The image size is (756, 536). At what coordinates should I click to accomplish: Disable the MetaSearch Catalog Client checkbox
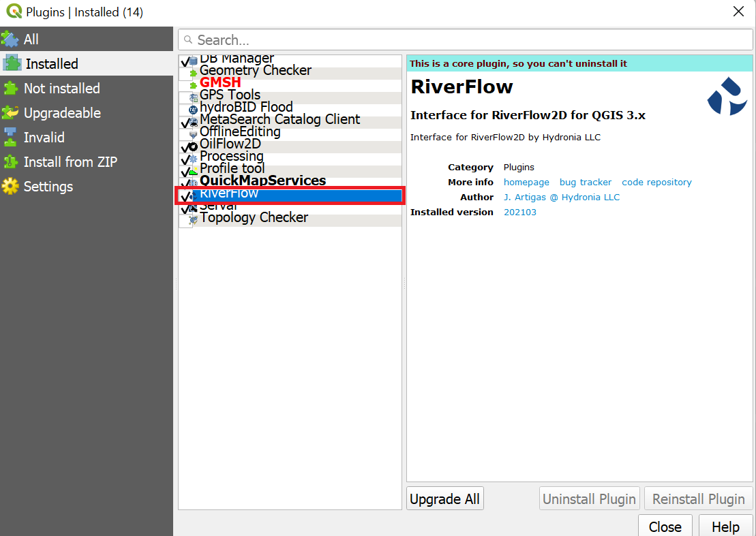[185, 123]
